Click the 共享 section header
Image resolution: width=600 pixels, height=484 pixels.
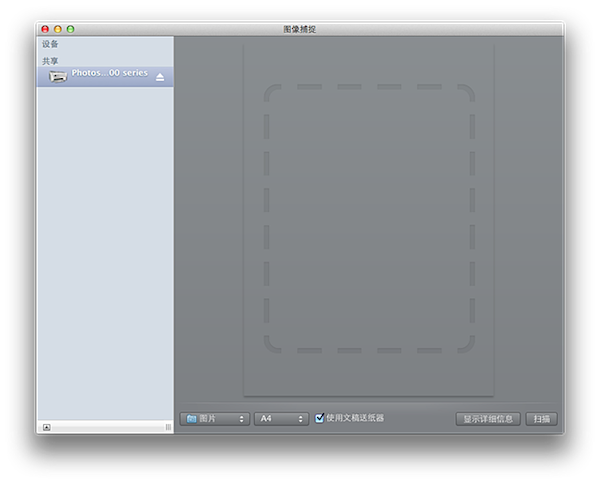click(x=50, y=61)
